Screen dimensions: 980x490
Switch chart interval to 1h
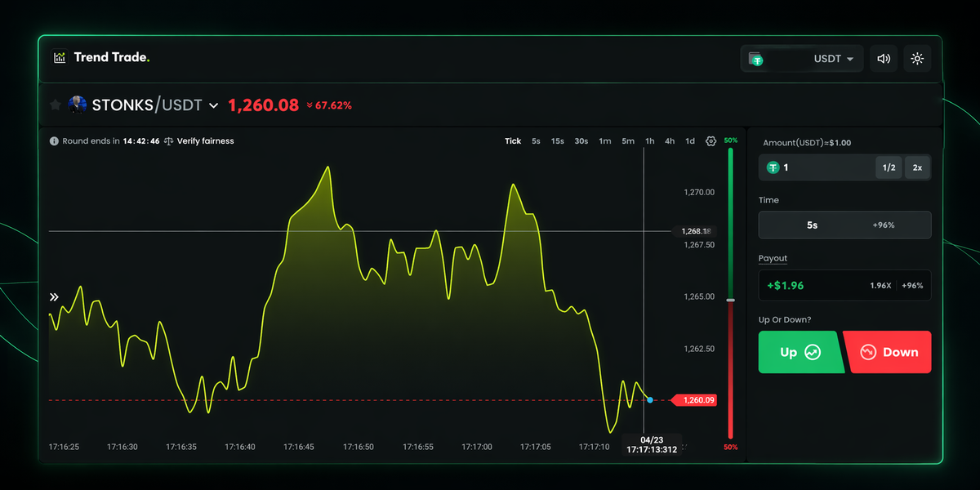[650, 141]
